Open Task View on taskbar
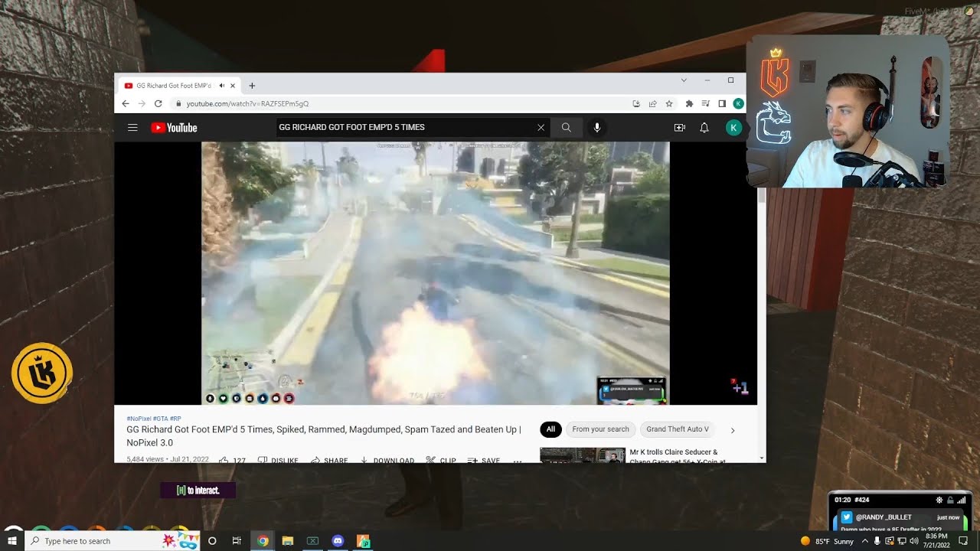Screen dimensions: 980x551 click(x=237, y=541)
